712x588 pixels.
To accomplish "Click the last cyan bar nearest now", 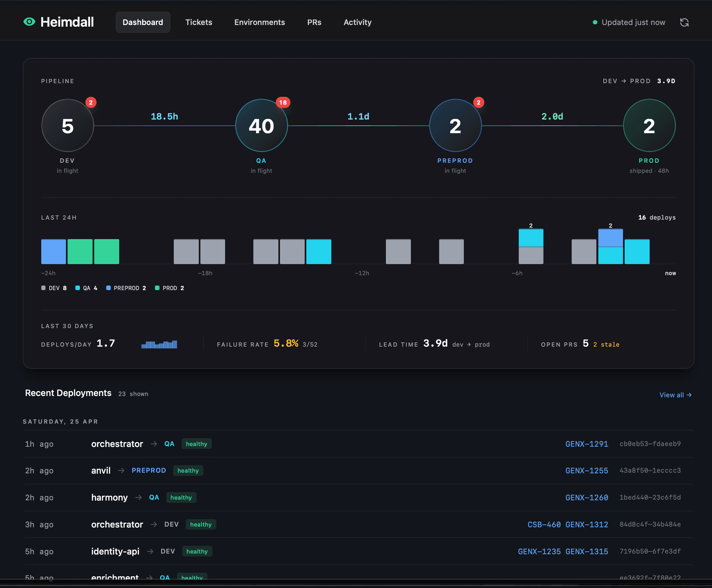I will (x=637, y=251).
